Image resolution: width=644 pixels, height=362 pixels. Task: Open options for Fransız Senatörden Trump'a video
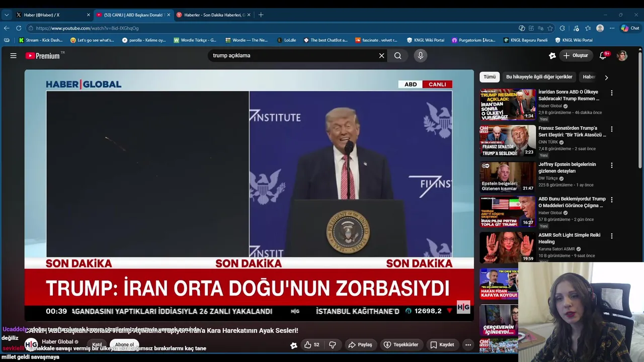coord(611,129)
